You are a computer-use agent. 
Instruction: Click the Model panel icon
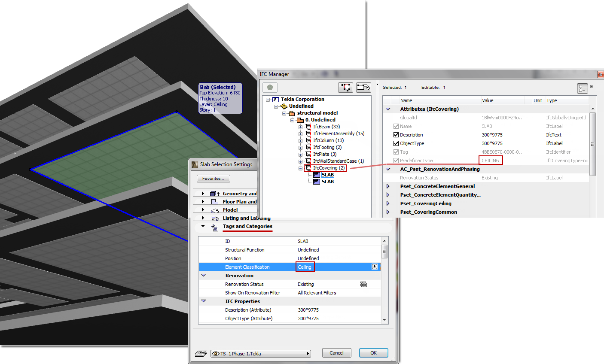tap(215, 210)
